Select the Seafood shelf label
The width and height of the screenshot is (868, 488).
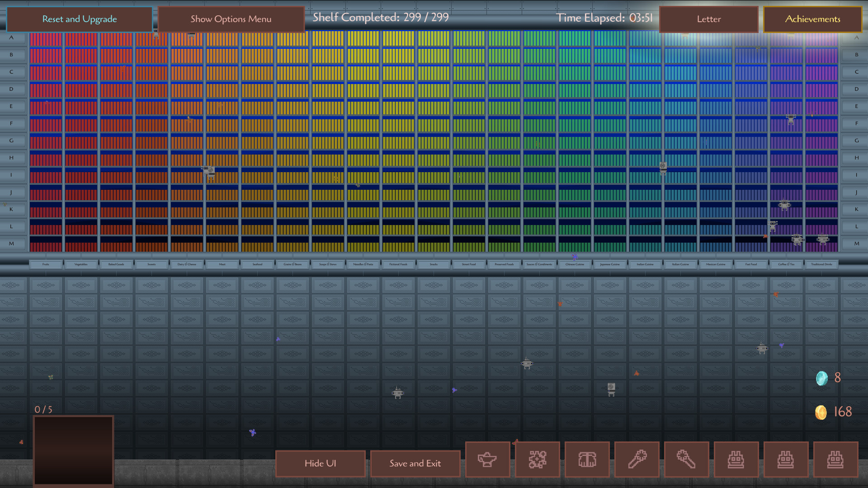257,264
